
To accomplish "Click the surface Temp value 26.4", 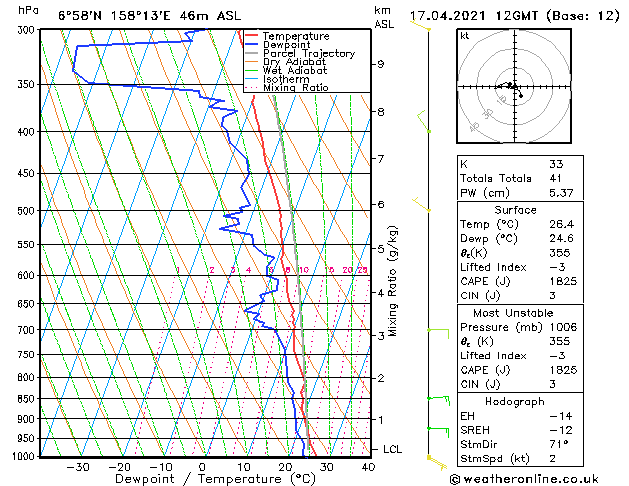I will (x=561, y=224).
